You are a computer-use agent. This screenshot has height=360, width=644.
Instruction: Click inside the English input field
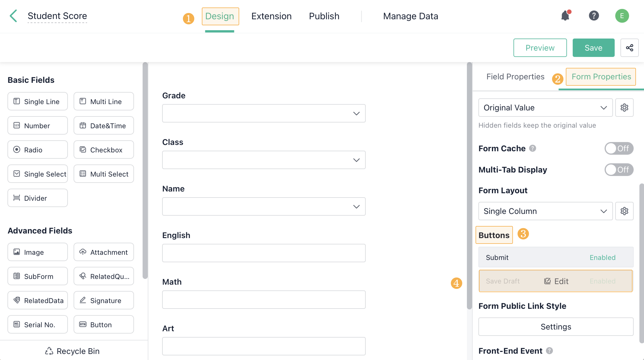point(263,253)
